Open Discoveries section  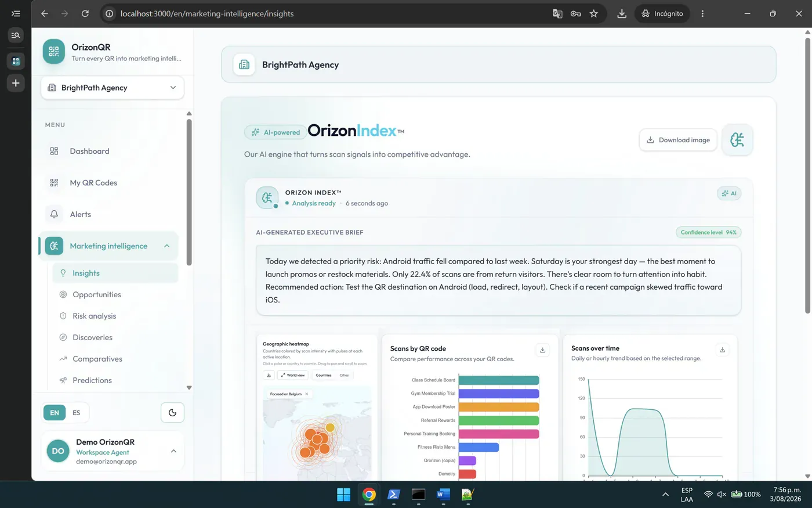coord(115,337)
